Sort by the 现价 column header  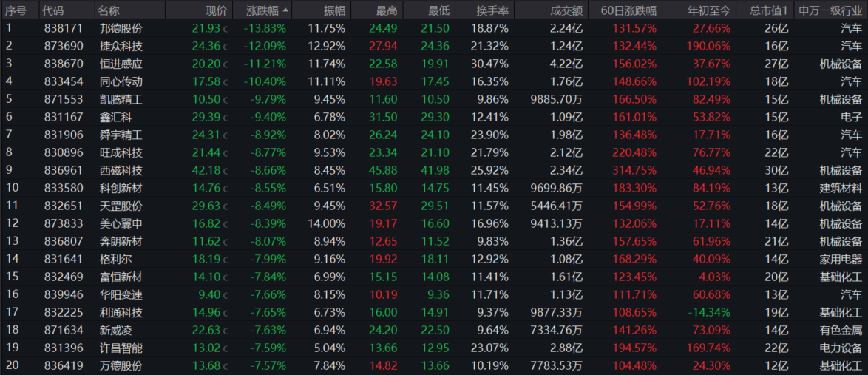click(x=216, y=10)
